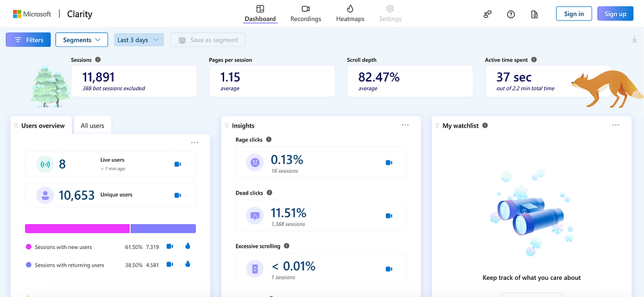644x297 pixels.
Task: View recordings of Unique users
Action: [x=178, y=195]
